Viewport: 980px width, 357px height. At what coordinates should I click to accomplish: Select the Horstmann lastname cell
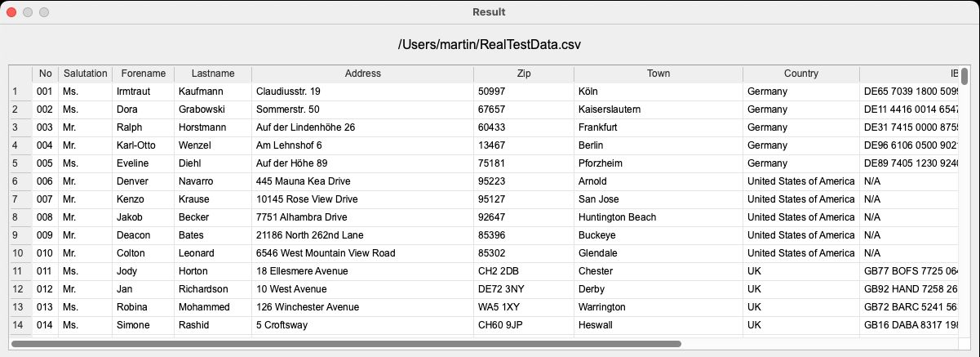click(213, 127)
